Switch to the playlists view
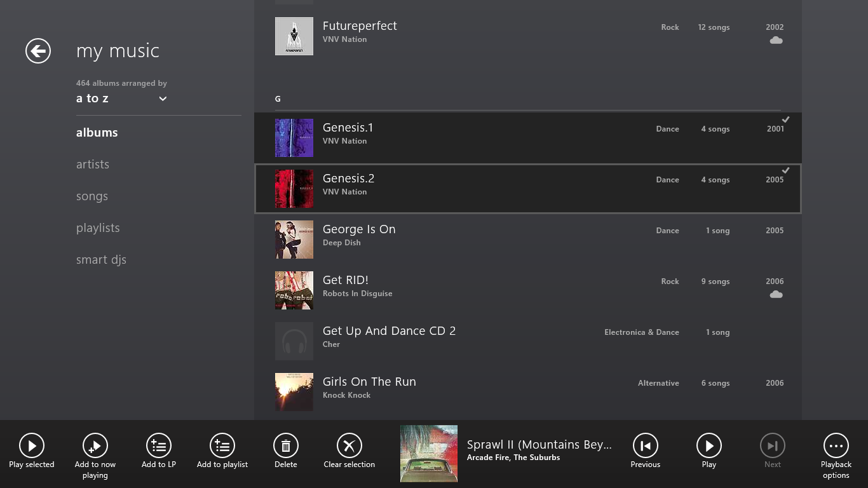 click(98, 228)
